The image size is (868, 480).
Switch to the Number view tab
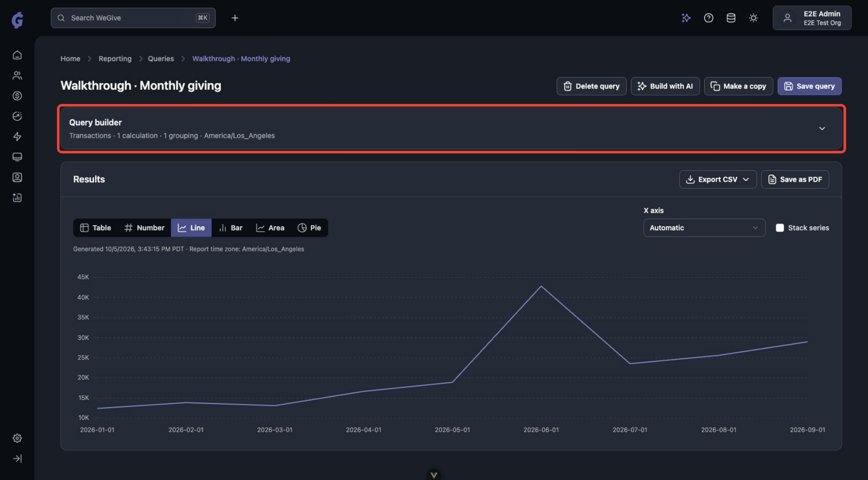pos(144,228)
